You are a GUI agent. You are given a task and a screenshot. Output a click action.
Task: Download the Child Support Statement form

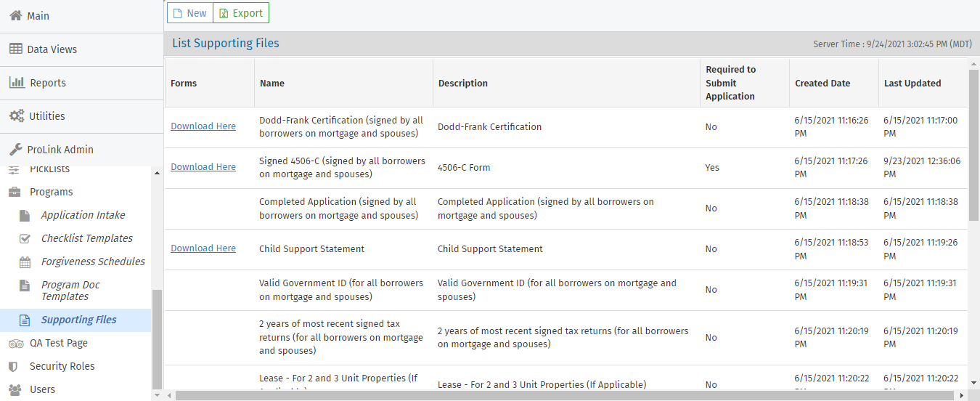pos(203,248)
